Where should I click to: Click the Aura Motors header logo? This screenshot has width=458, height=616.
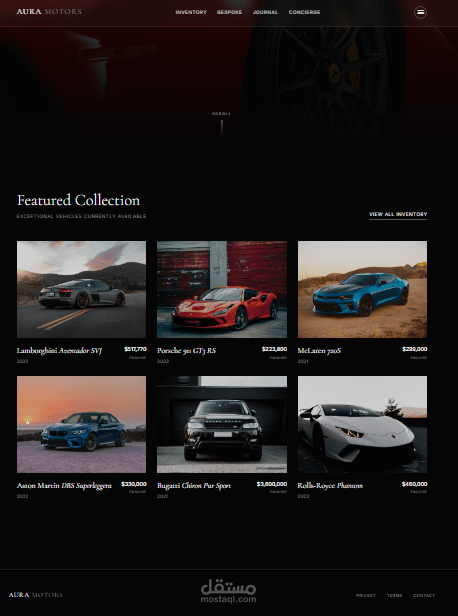point(49,11)
